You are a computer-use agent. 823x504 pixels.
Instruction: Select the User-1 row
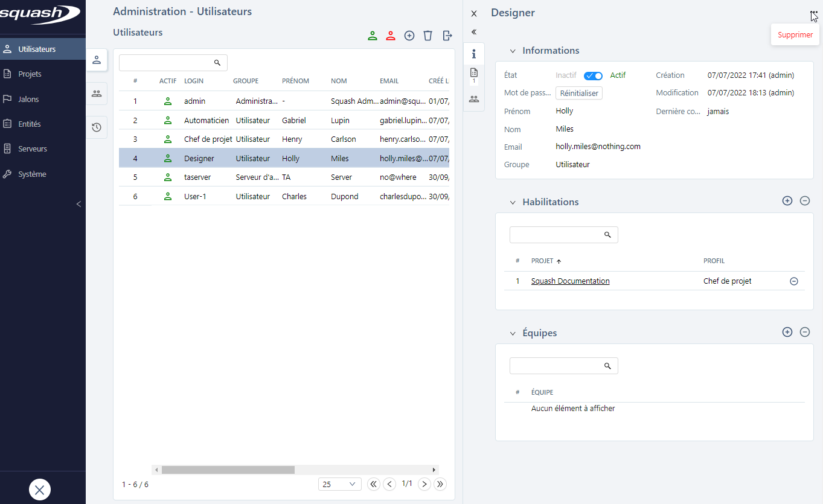[284, 196]
